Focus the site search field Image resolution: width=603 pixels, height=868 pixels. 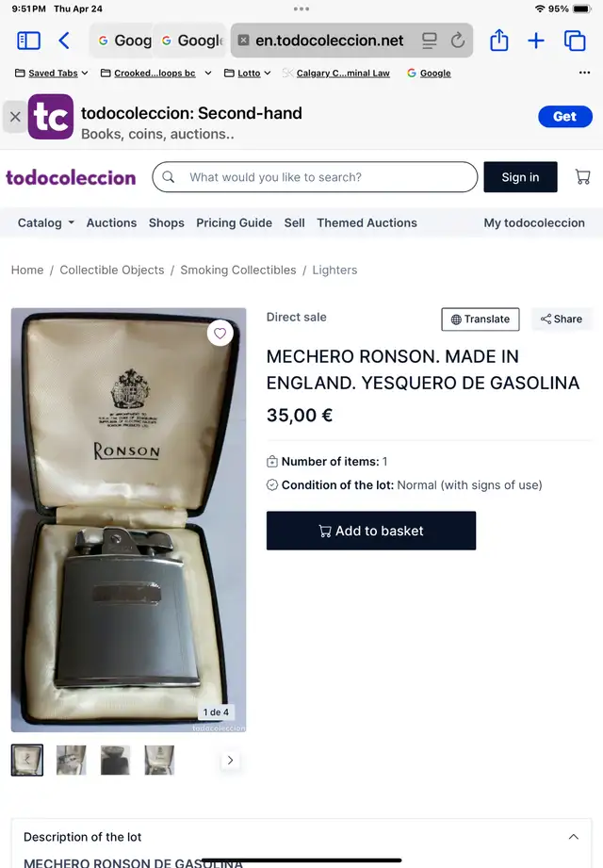point(315,177)
